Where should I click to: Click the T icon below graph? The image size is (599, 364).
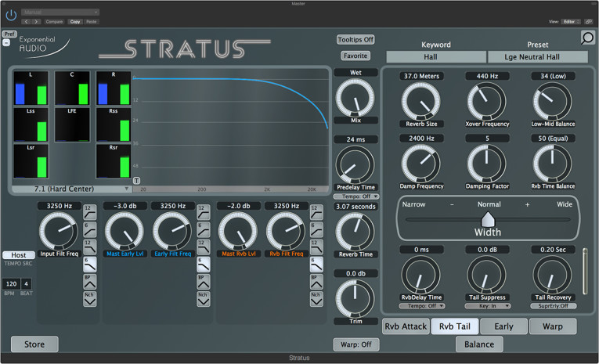tap(136, 181)
